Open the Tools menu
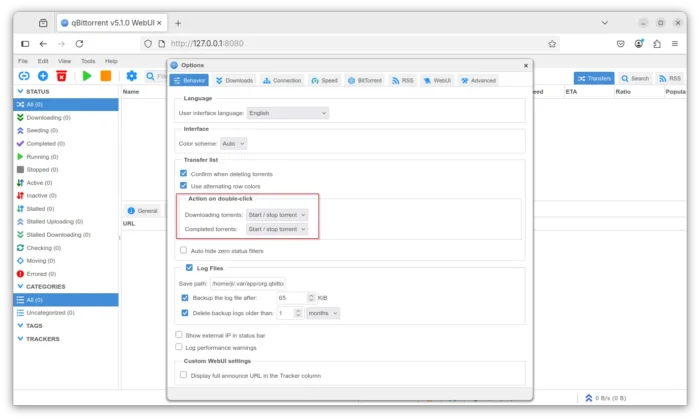The image size is (700, 420). tap(88, 61)
